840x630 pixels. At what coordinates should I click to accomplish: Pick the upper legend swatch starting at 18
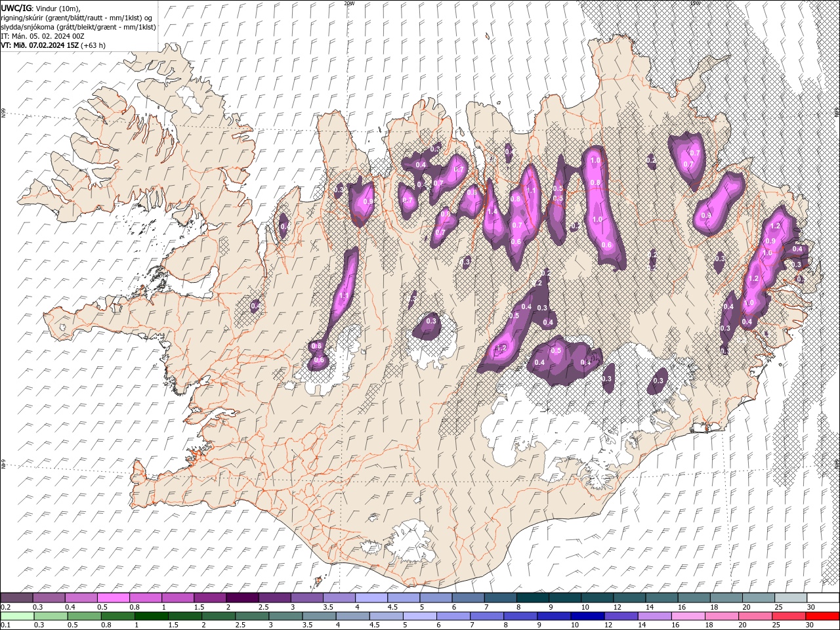tap(726, 598)
